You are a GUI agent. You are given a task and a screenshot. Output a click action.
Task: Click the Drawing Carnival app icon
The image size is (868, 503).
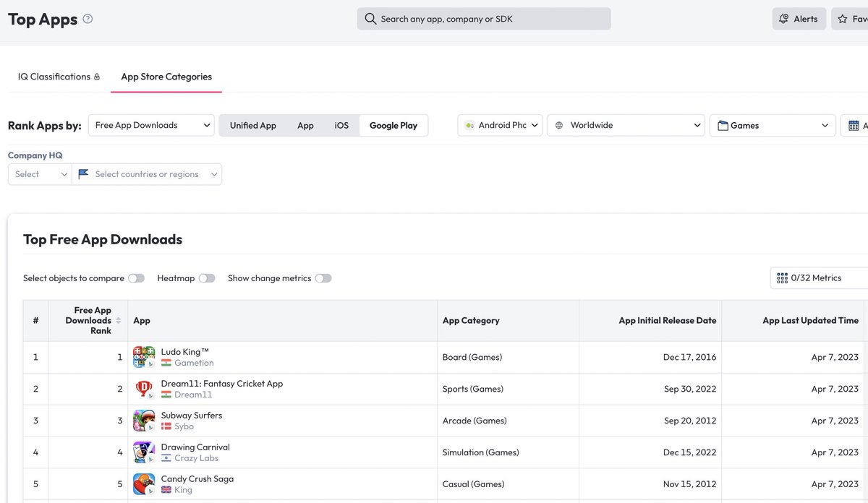pyautogui.click(x=144, y=452)
